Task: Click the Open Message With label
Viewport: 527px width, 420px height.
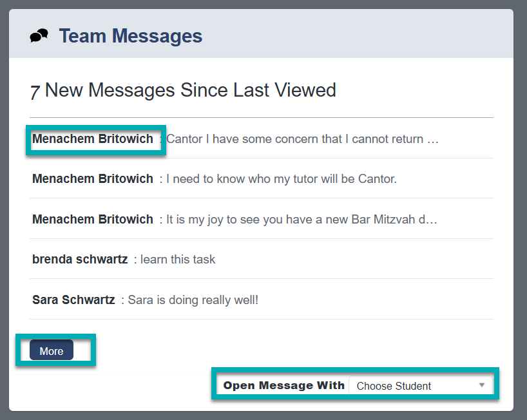Action: click(283, 385)
